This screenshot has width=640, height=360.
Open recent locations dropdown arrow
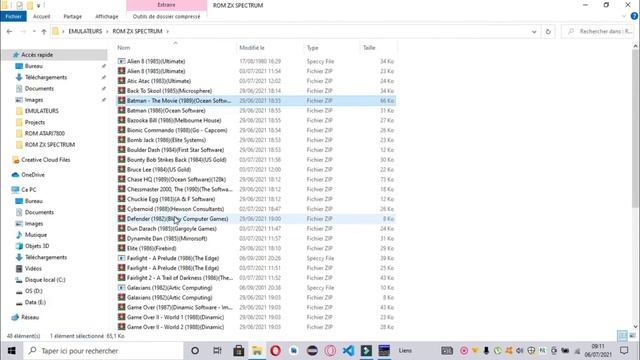(x=34, y=31)
